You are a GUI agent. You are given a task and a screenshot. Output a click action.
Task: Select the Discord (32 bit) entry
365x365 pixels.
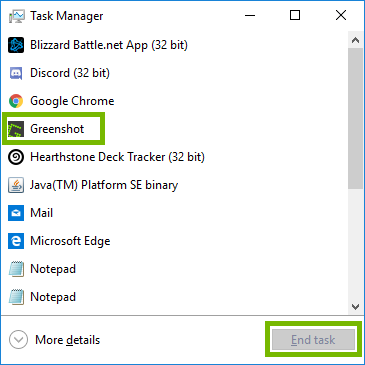pyautogui.click(x=174, y=73)
